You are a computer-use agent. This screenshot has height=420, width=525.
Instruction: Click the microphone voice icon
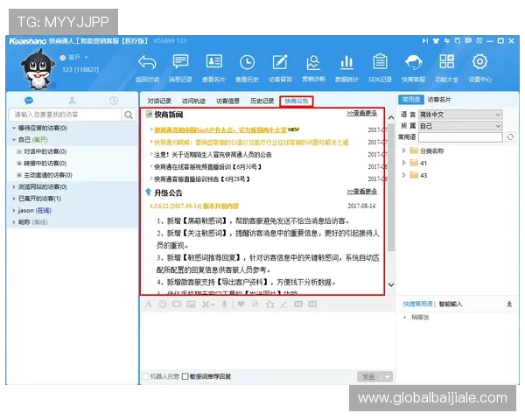pos(225,304)
